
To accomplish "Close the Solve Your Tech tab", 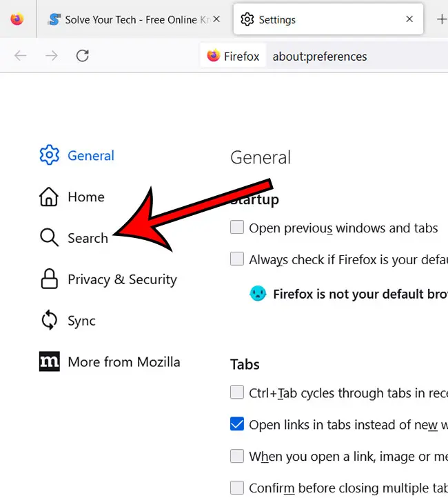I will (x=216, y=19).
